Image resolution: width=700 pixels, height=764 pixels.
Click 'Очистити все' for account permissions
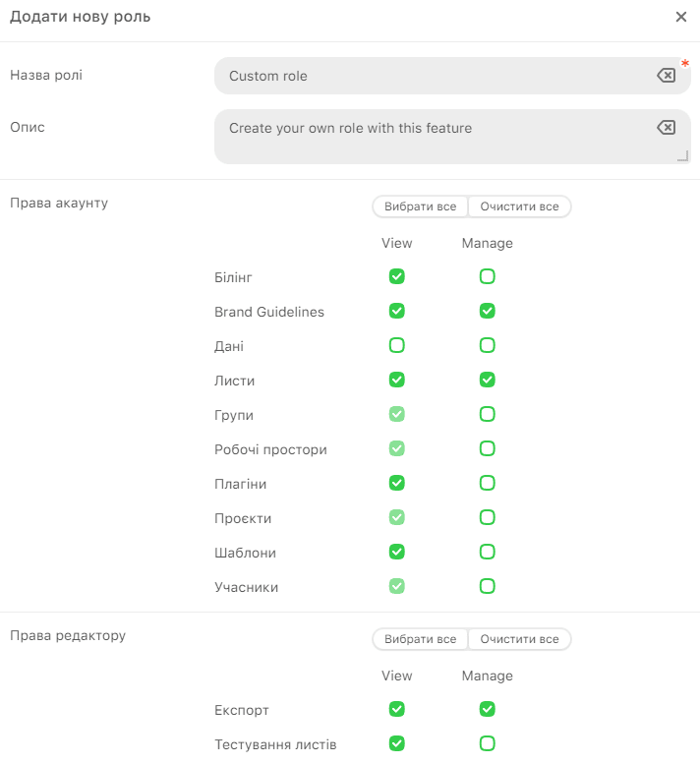pos(519,206)
